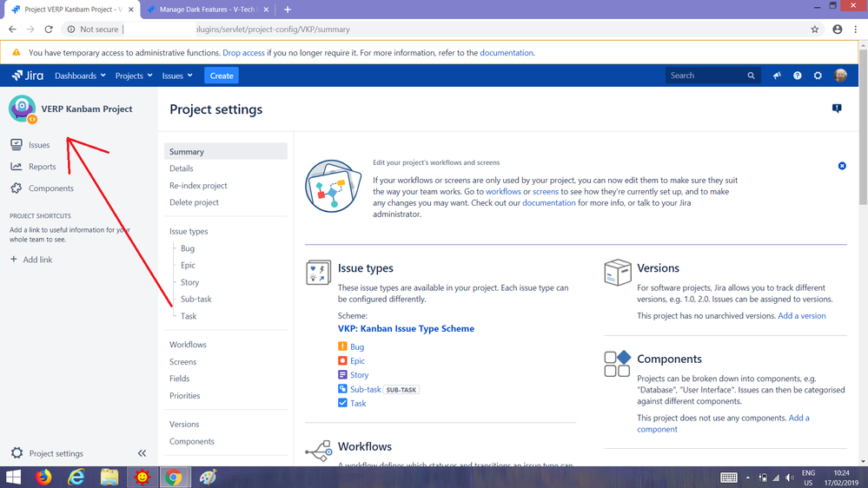The image size is (868, 488).
Task: Click the Project settings gear icon
Action: click(17, 453)
